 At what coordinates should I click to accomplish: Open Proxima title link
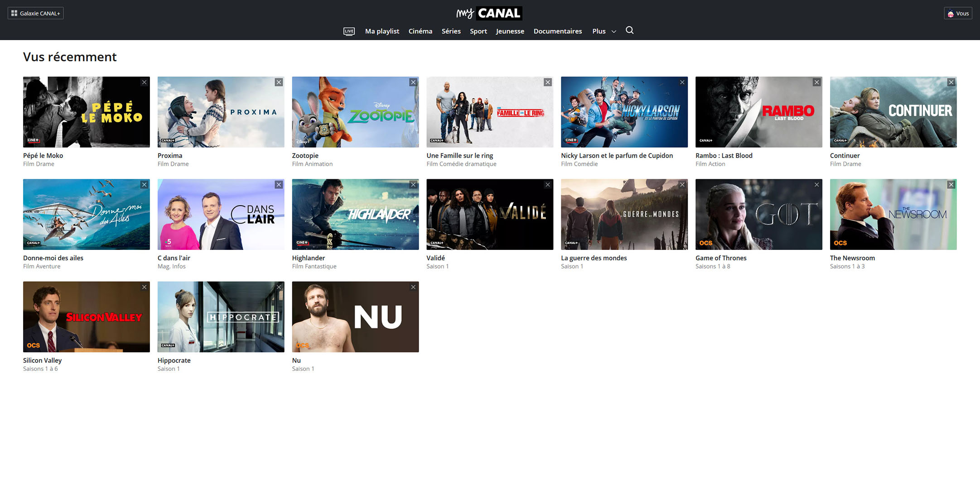pyautogui.click(x=170, y=155)
